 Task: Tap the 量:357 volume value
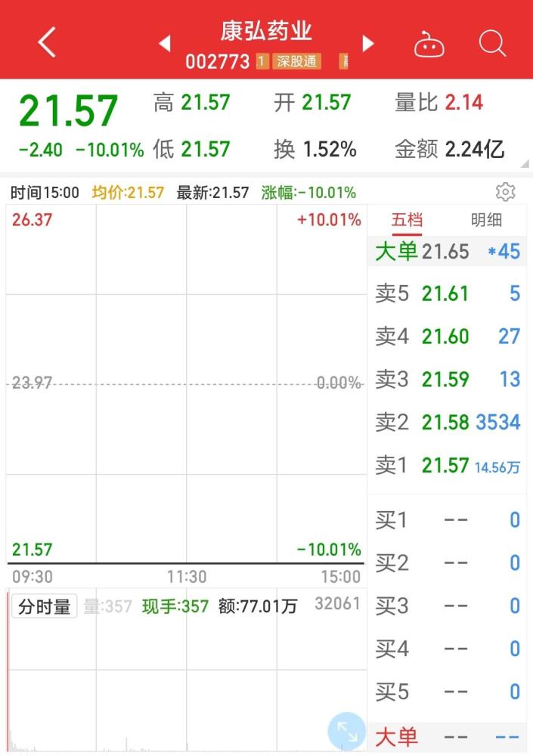[108, 606]
